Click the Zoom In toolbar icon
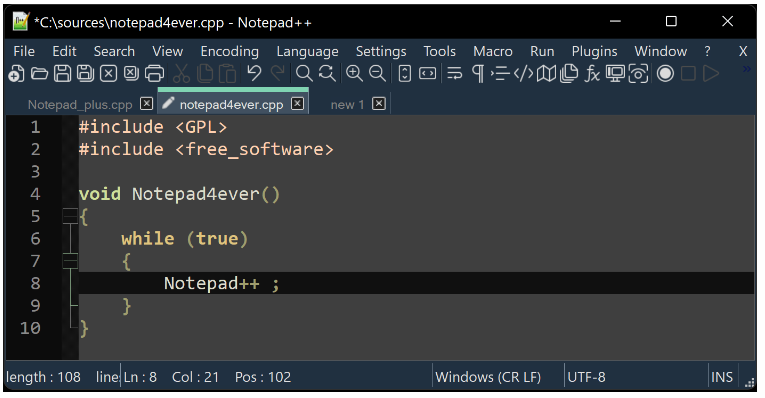This screenshot has height=398, width=765. (x=354, y=74)
